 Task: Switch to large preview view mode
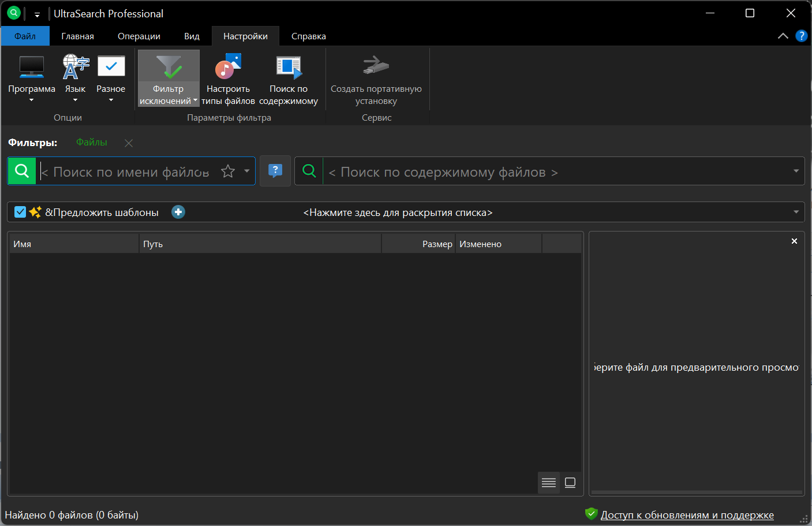tap(570, 483)
